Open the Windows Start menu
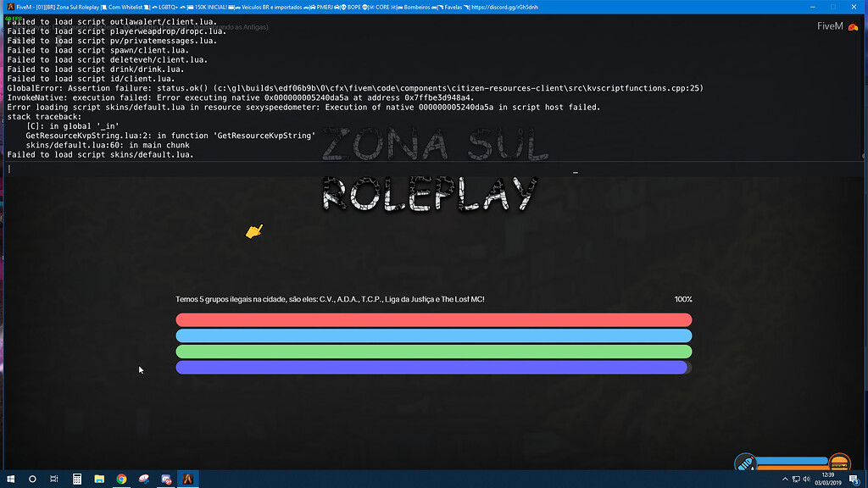The width and height of the screenshot is (868, 488). point(10,480)
